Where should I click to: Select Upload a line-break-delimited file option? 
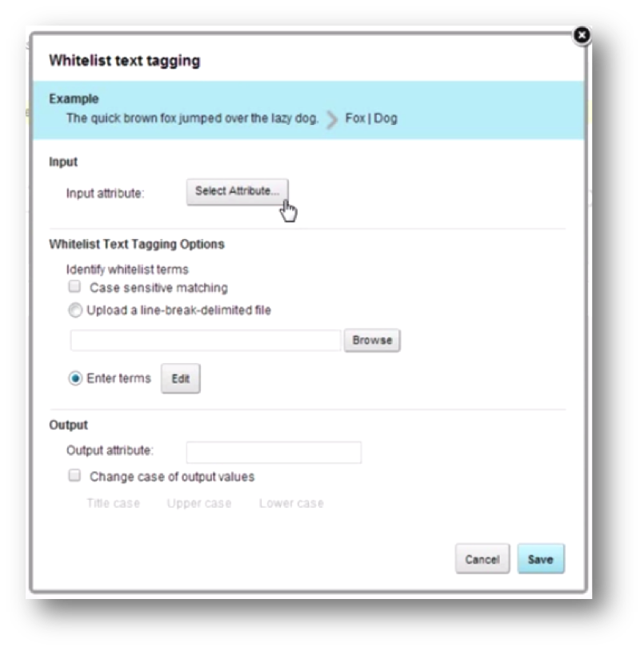75,310
